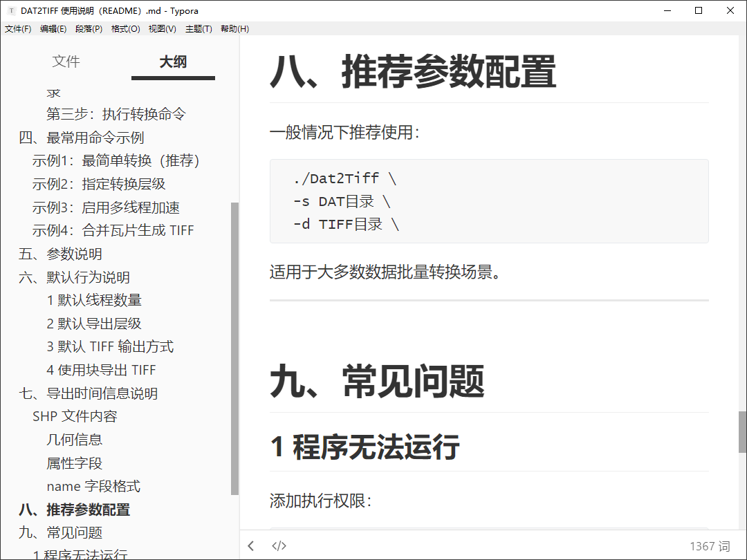Select outline item 几何信息
This screenshot has width=747, height=560.
pos(74,440)
